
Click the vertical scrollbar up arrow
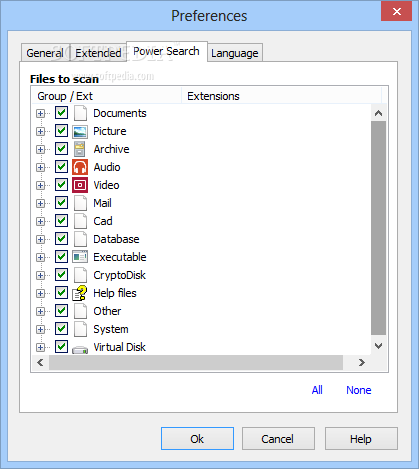[x=378, y=113]
